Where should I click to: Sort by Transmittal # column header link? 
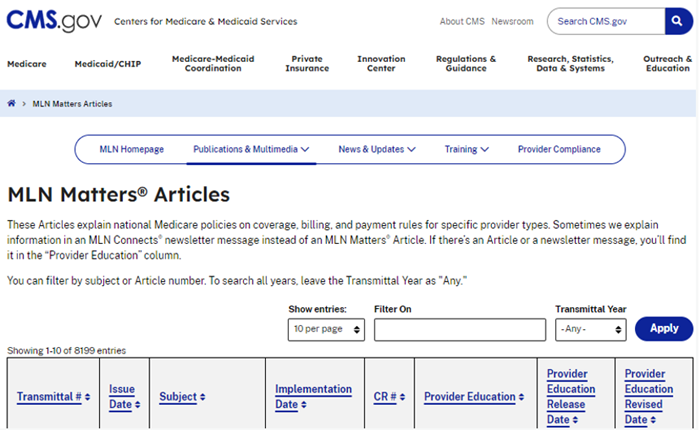coord(49,397)
